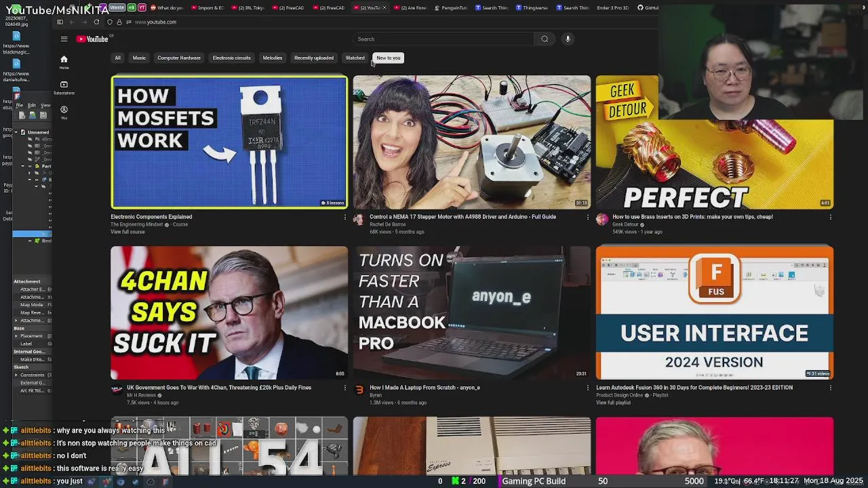Select the Computer Hardware filter chip
Image resolution: width=868 pixels, height=488 pixels.
point(179,58)
